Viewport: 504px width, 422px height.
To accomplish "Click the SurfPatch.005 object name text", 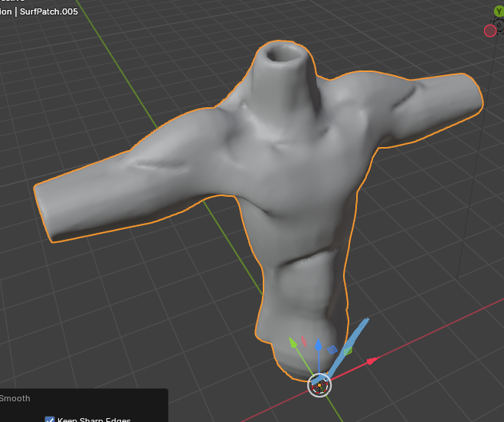I will (47, 11).
